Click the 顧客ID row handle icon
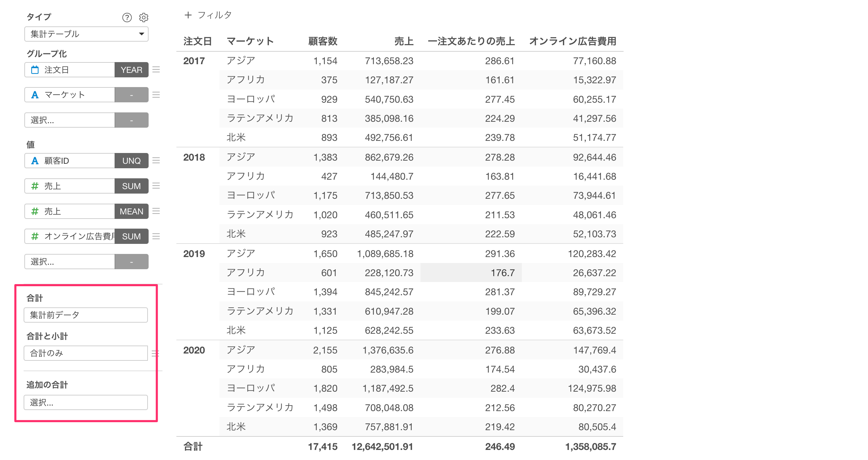The width and height of the screenshot is (868, 460). click(x=156, y=160)
